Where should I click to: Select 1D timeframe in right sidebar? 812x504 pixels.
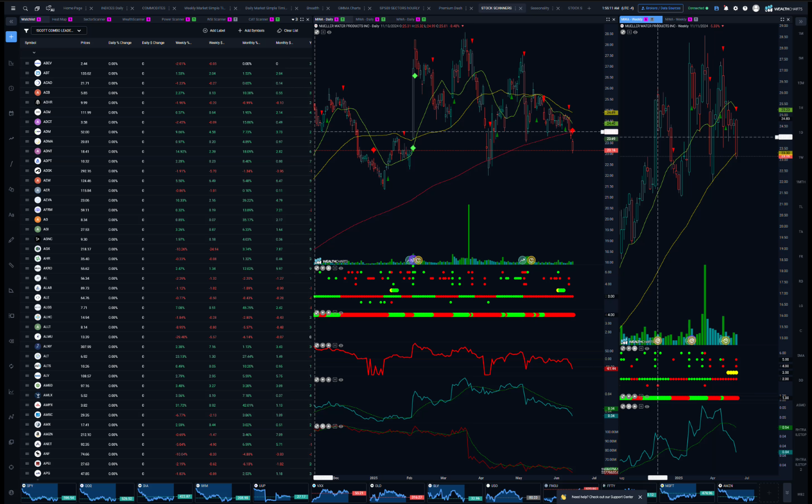[x=801, y=133]
